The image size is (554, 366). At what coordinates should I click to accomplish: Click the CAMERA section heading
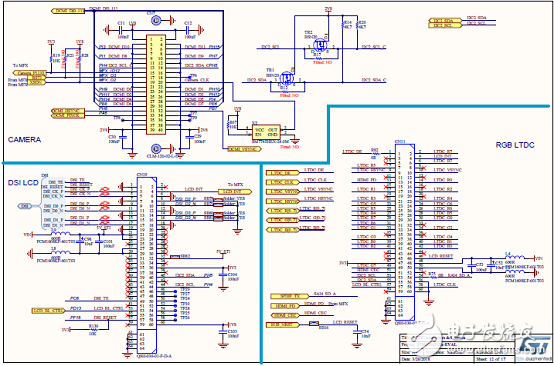24,140
